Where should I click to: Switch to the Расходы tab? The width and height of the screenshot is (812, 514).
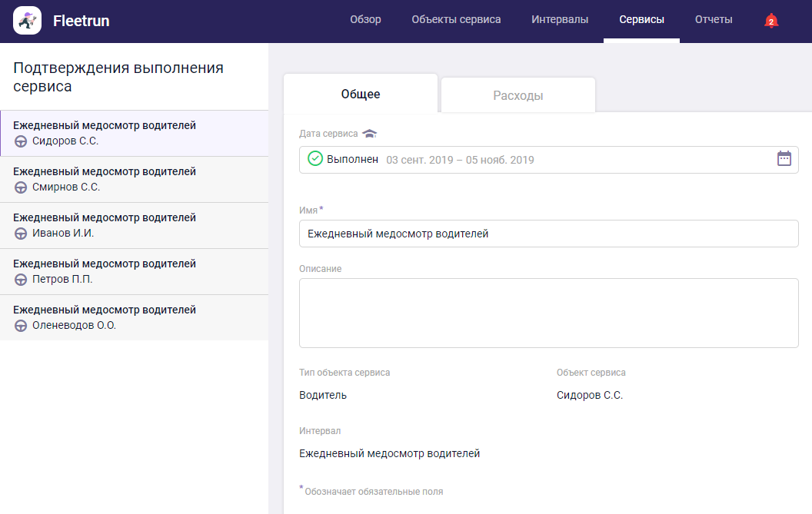coord(517,96)
